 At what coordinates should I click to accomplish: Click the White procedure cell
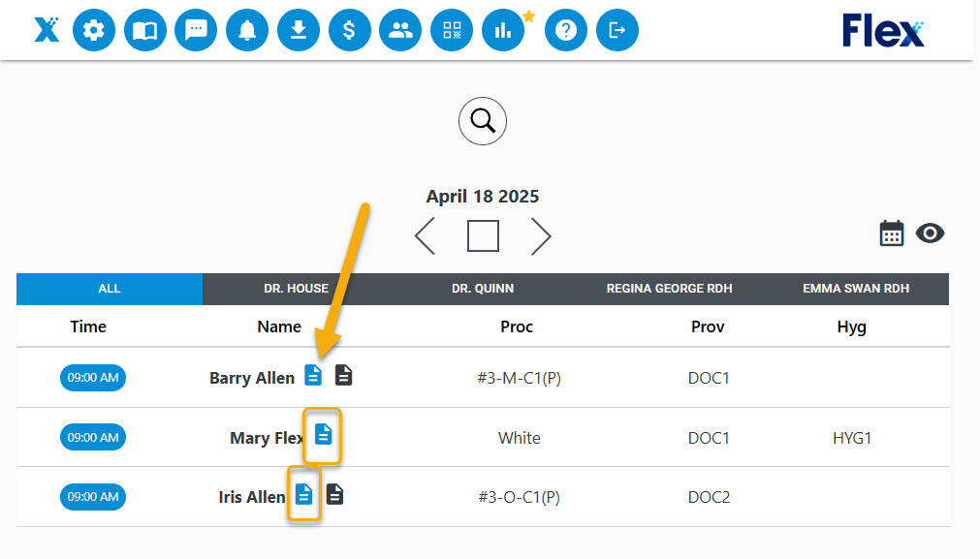[x=519, y=438]
